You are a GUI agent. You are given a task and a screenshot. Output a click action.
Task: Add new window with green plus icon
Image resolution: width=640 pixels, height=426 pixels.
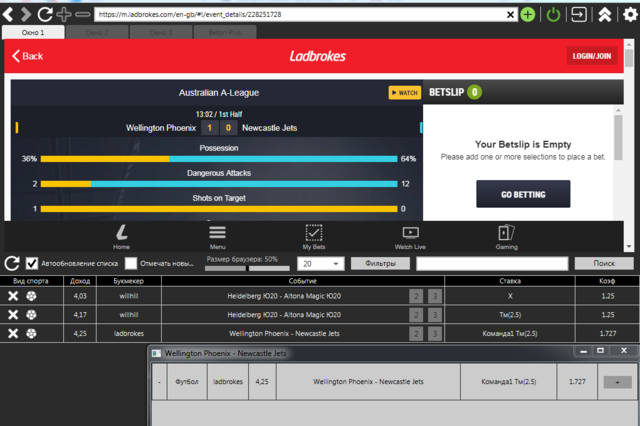(x=528, y=15)
